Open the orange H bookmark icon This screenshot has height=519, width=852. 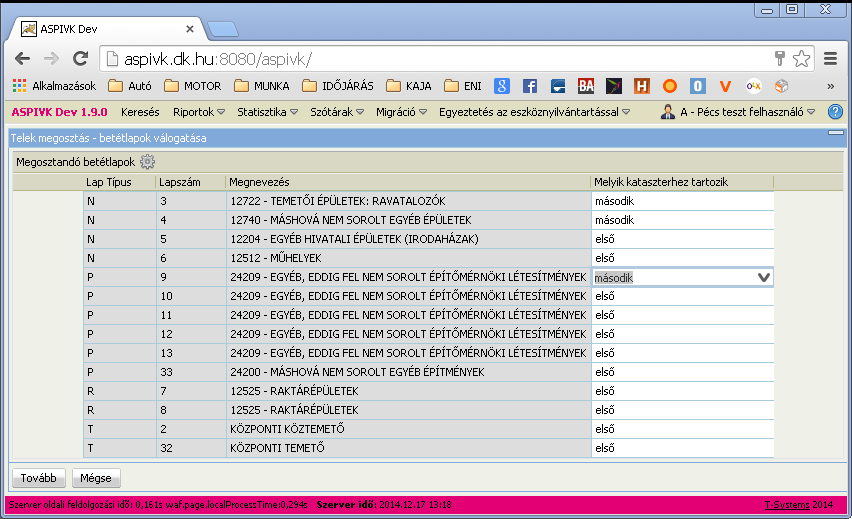tap(642, 86)
